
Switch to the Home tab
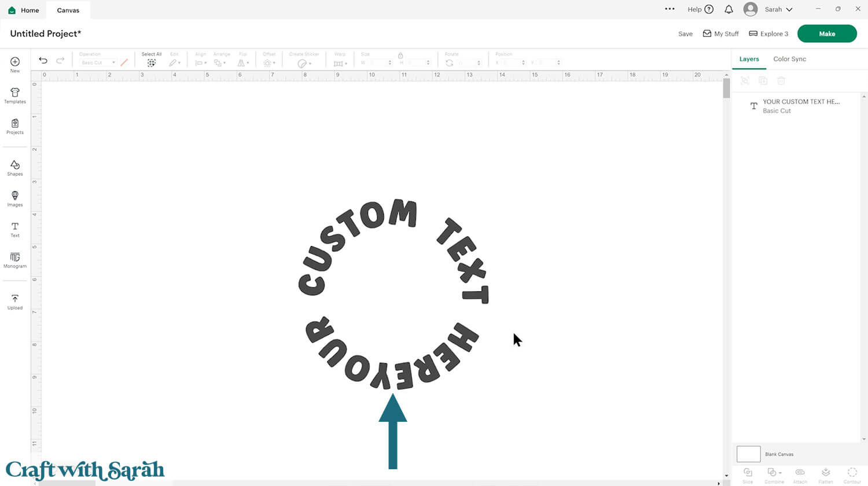pos(24,10)
